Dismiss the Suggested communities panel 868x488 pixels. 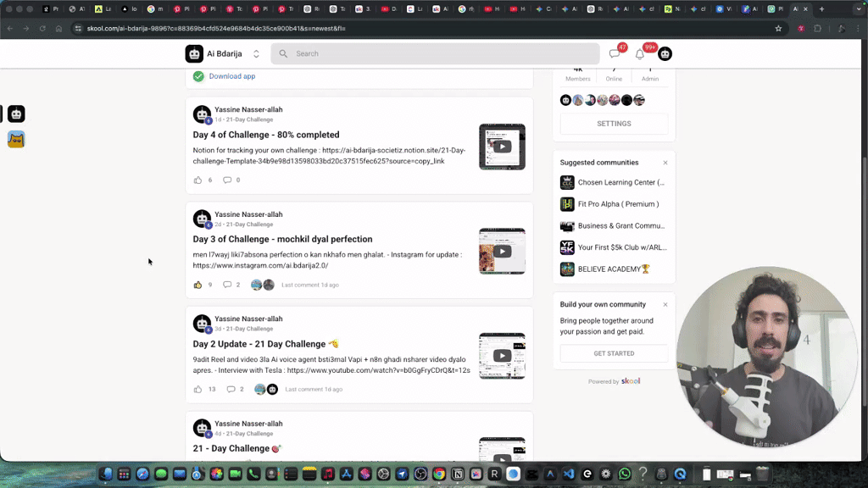[665, 163]
